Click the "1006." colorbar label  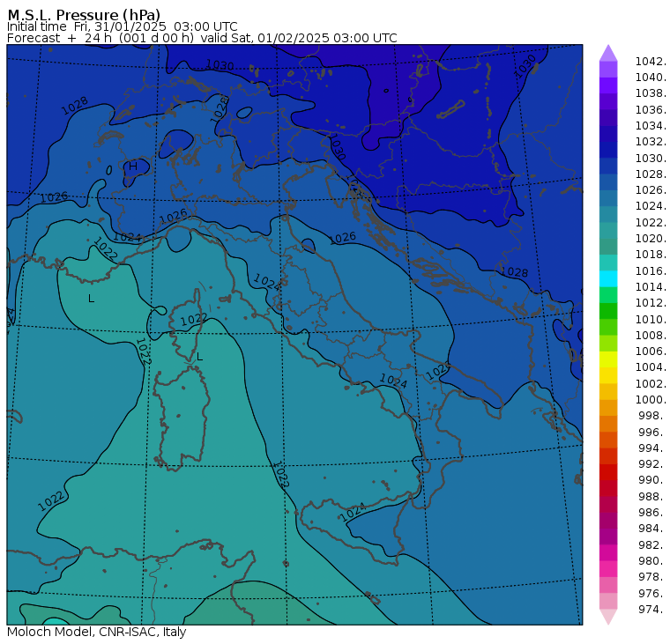(x=651, y=351)
